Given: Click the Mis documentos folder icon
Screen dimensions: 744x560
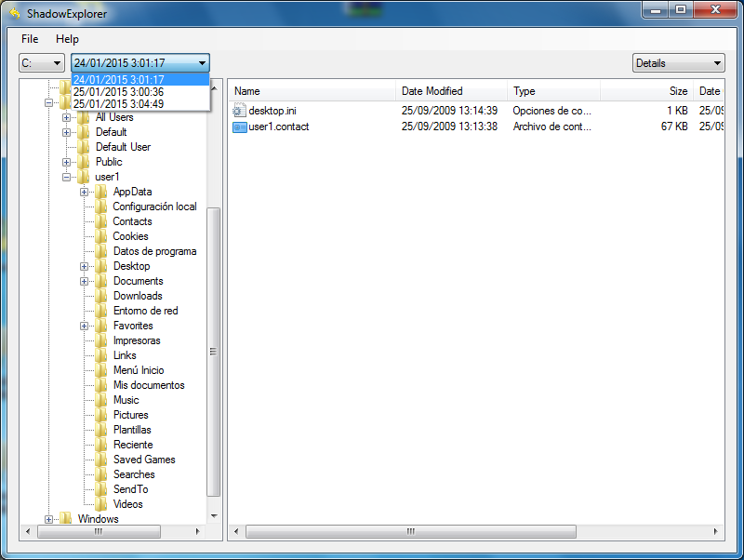Looking at the screenshot, I should (x=100, y=385).
